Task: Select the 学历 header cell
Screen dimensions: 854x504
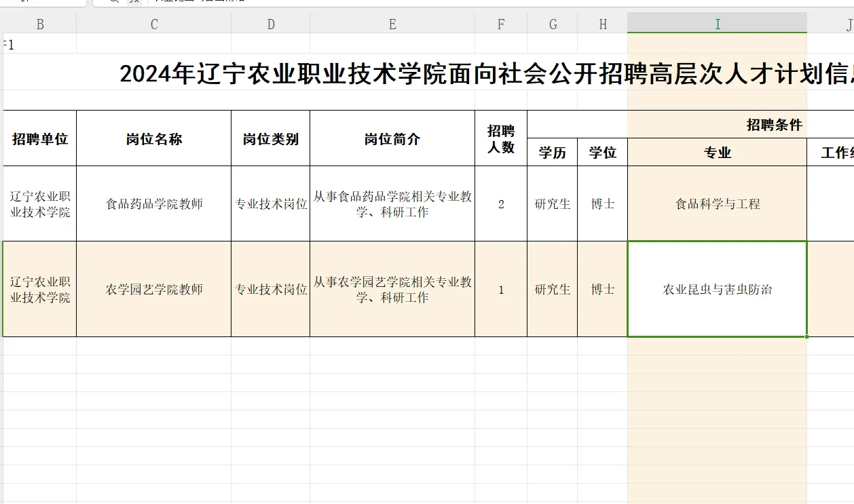Action: (553, 153)
